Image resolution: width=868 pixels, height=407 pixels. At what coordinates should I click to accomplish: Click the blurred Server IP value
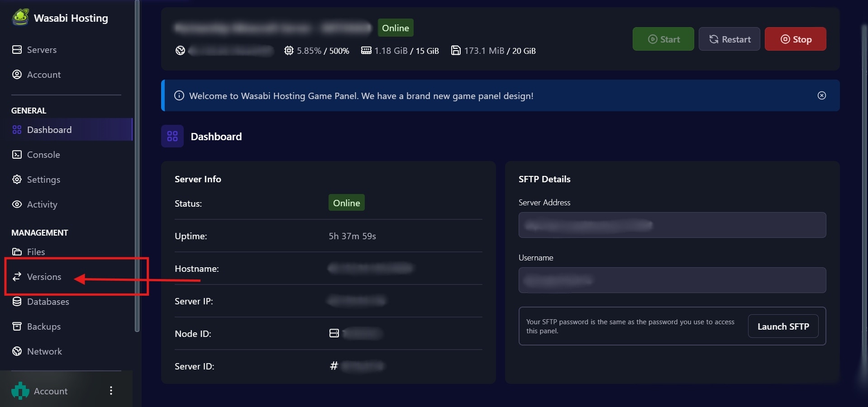[357, 301]
